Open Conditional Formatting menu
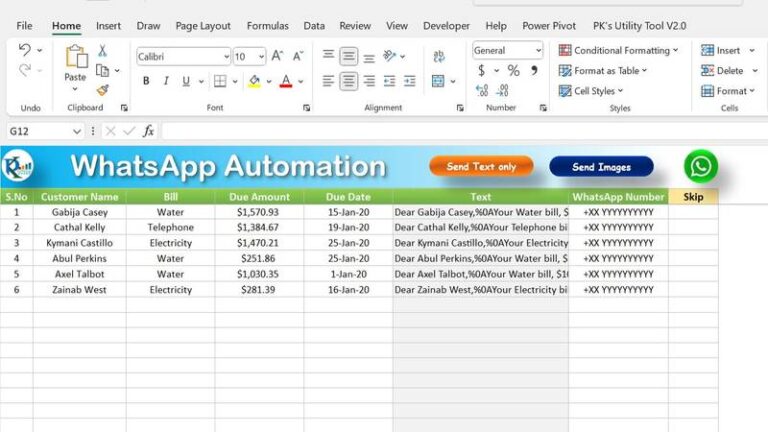 pyautogui.click(x=619, y=50)
